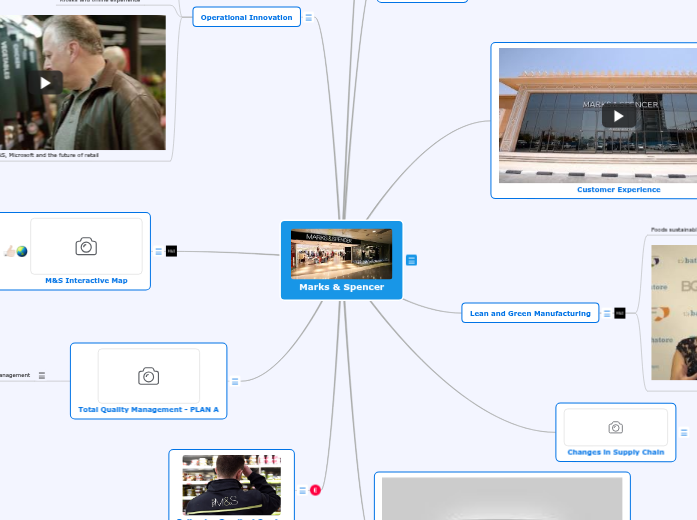Image resolution: width=697 pixels, height=520 pixels.
Task: Click black M&S link icon near Interactive Map
Action: coord(172,251)
